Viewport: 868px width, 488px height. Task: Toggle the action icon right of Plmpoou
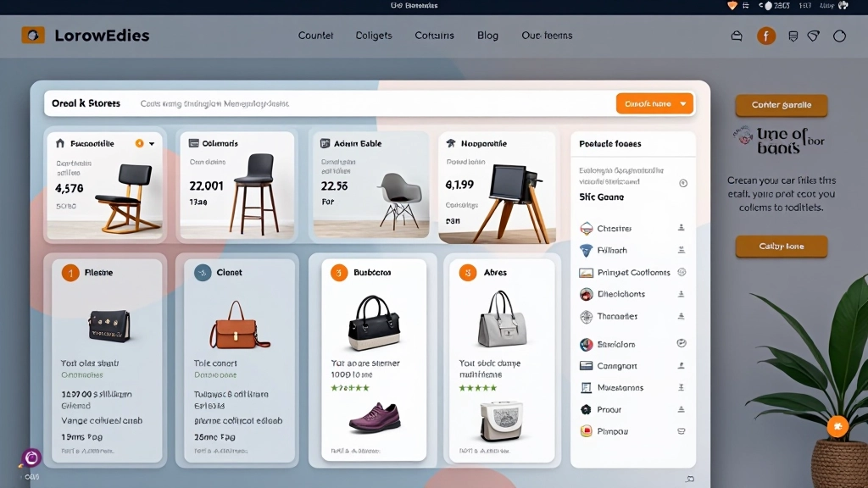point(682,431)
